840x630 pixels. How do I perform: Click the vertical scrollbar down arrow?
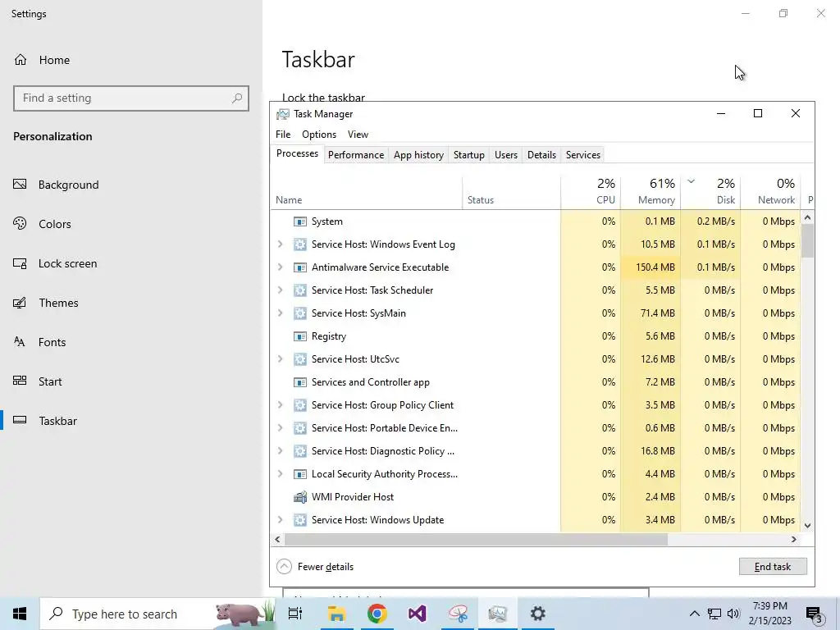click(x=807, y=526)
